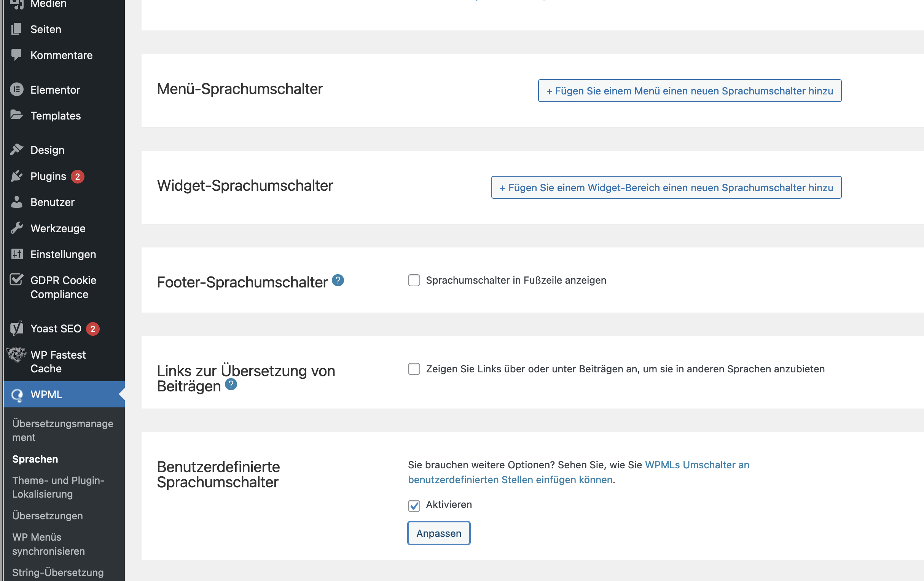Add new Widget-Bereich language switcher
The height and width of the screenshot is (581, 924).
pyautogui.click(x=666, y=188)
